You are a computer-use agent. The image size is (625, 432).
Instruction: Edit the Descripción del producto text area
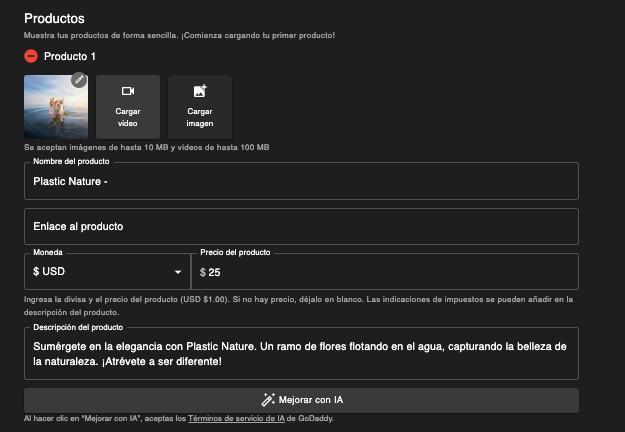click(301, 353)
